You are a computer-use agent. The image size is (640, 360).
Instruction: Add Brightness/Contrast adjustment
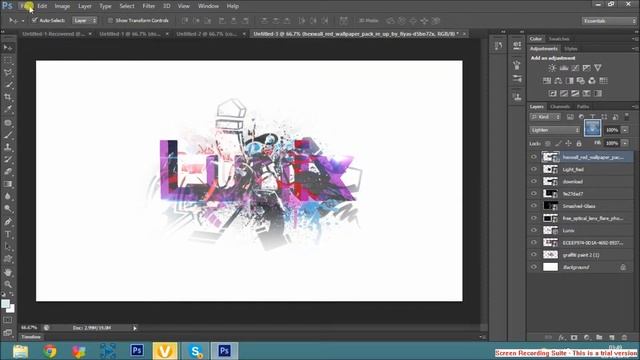tap(552, 68)
